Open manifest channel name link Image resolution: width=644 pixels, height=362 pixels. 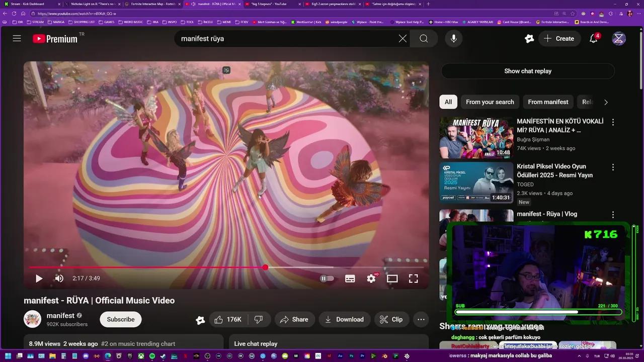60,316
